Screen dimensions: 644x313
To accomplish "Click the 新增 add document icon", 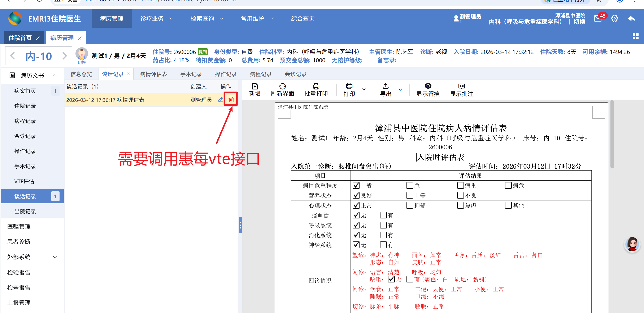I will click(254, 86).
